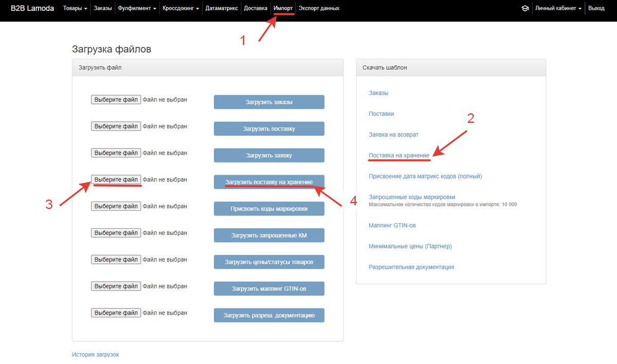Choose a file for Присвоить коды маркировки row
The width and height of the screenshot is (617, 364).
point(116,206)
